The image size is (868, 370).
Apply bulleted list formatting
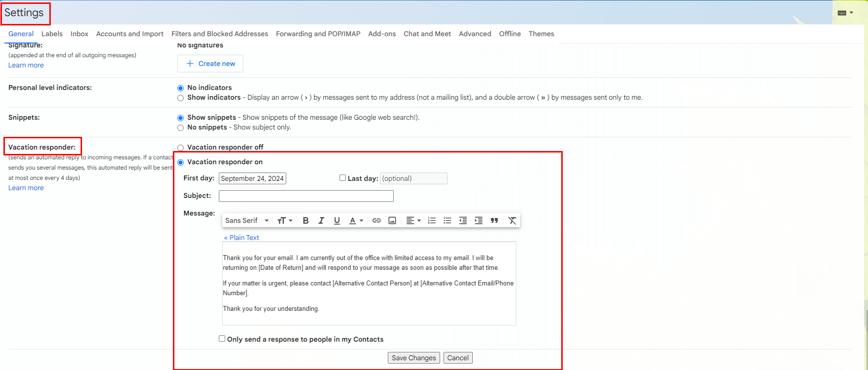tap(447, 220)
